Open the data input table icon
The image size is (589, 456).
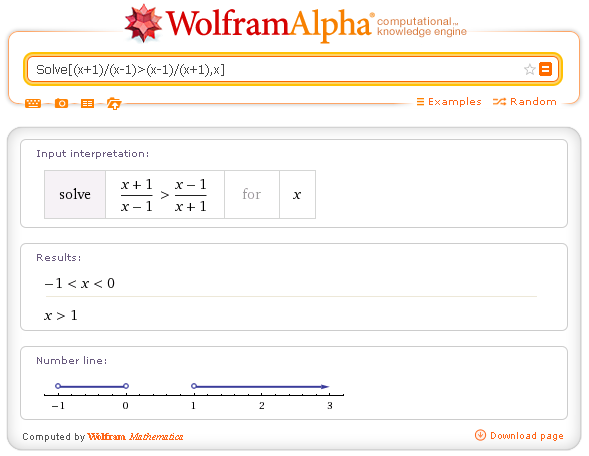click(88, 103)
